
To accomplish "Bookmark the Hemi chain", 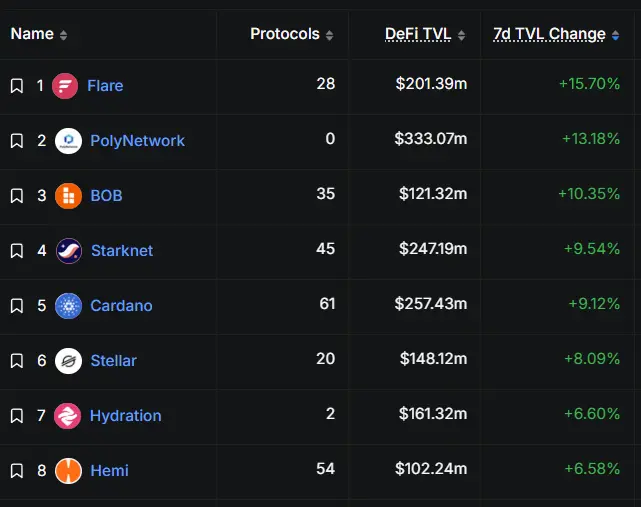I will [17, 471].
